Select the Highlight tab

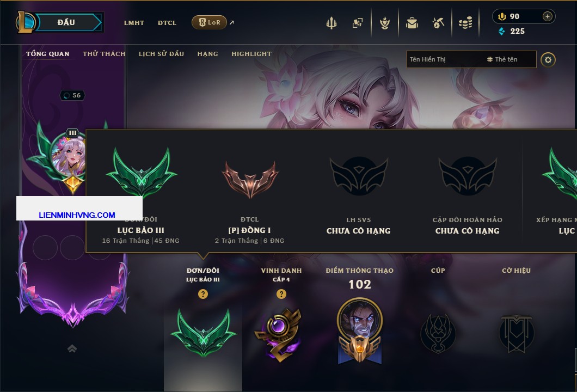(251, 54)
